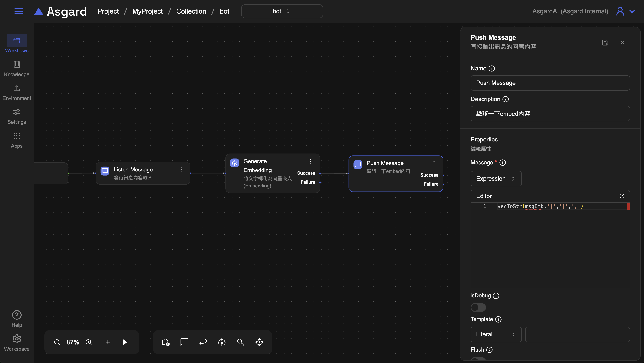Open the Message type Expression dropdown
The width and height of the screenshot is (644, 363).
[496, 179]
